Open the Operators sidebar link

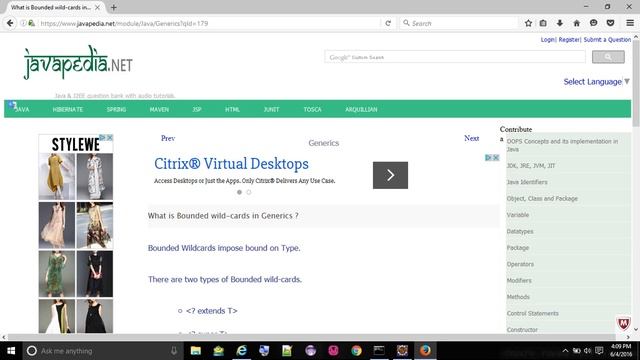520,264
